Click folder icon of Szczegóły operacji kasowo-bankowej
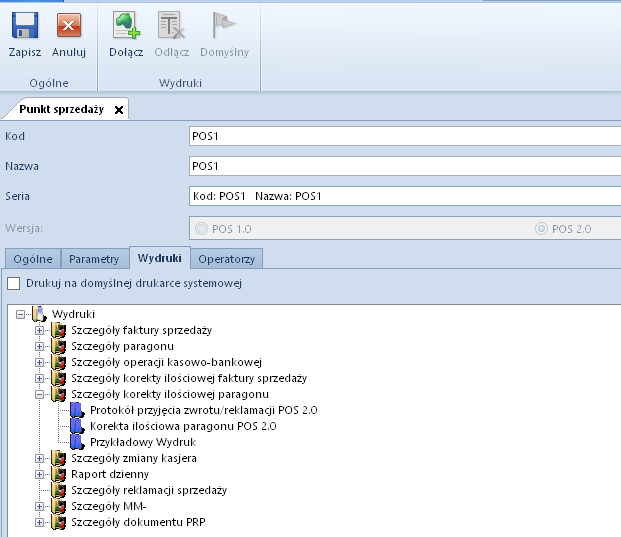621x537 pixels. (x=59, y=362)
